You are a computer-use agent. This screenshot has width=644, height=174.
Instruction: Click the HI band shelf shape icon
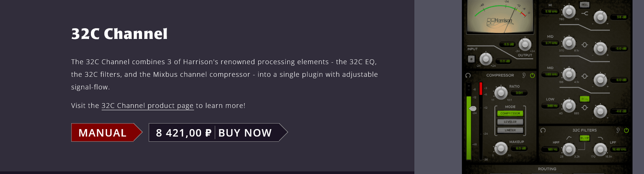(585, 13)
